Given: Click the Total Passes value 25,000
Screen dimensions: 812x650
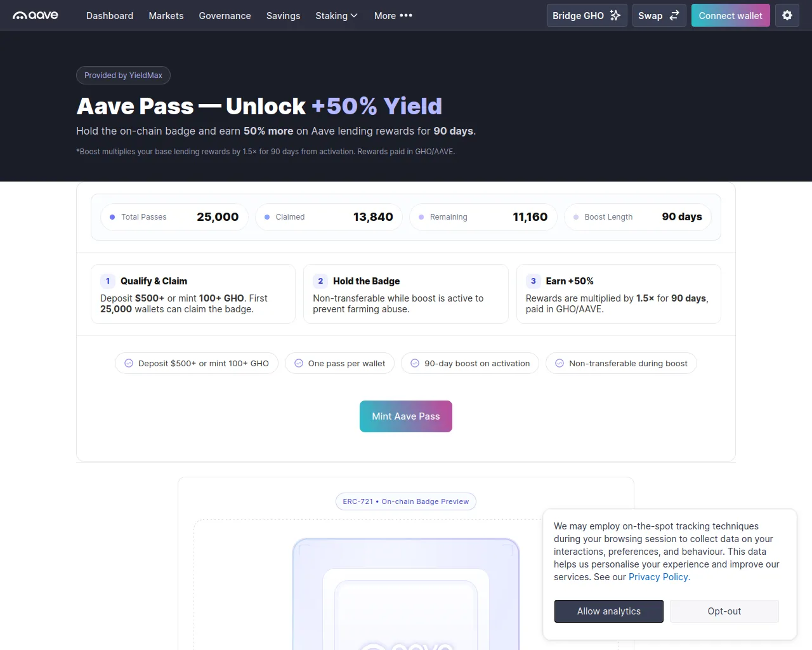Looking at the screenshot, I should pos(218,217).
